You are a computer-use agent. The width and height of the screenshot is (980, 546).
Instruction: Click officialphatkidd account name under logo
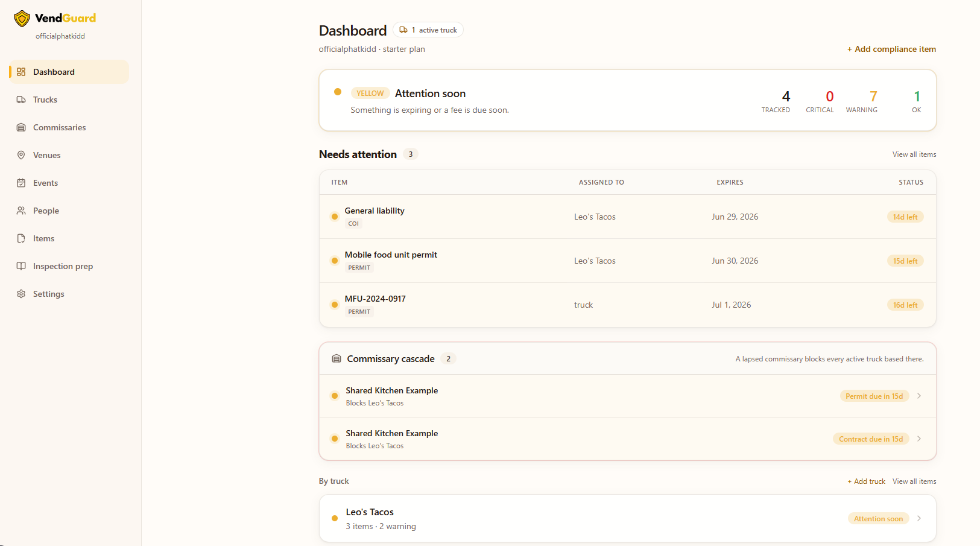click(x=60, y=36)
